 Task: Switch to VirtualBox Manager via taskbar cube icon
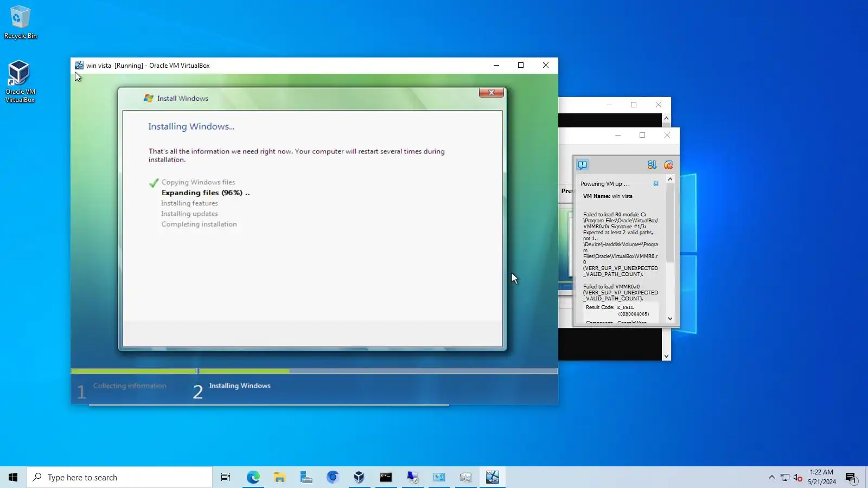pyautogui.click(x=359, y=477)
